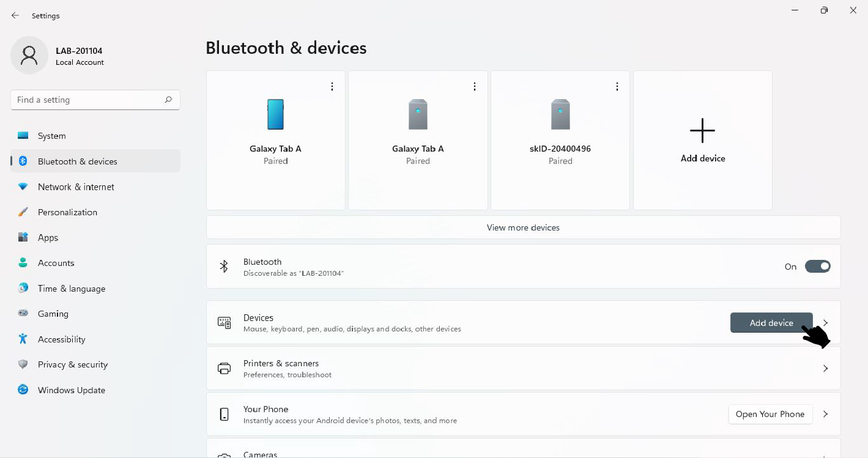This screenshot has height=458, width=868.
Task: Click the Accessibility sidebar icon
Action: click(23, 339)
